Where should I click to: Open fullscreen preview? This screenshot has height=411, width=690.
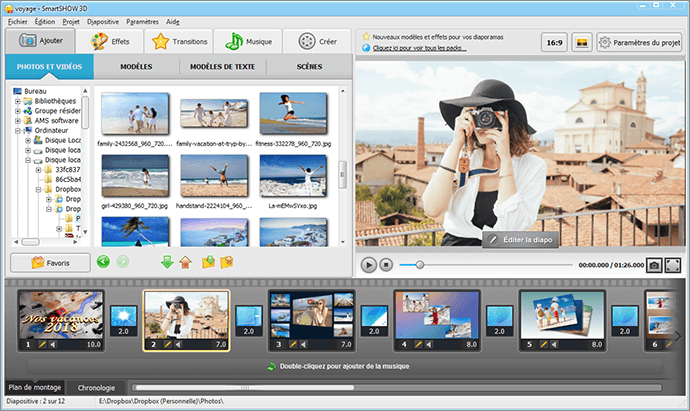(x=672, y=265)
